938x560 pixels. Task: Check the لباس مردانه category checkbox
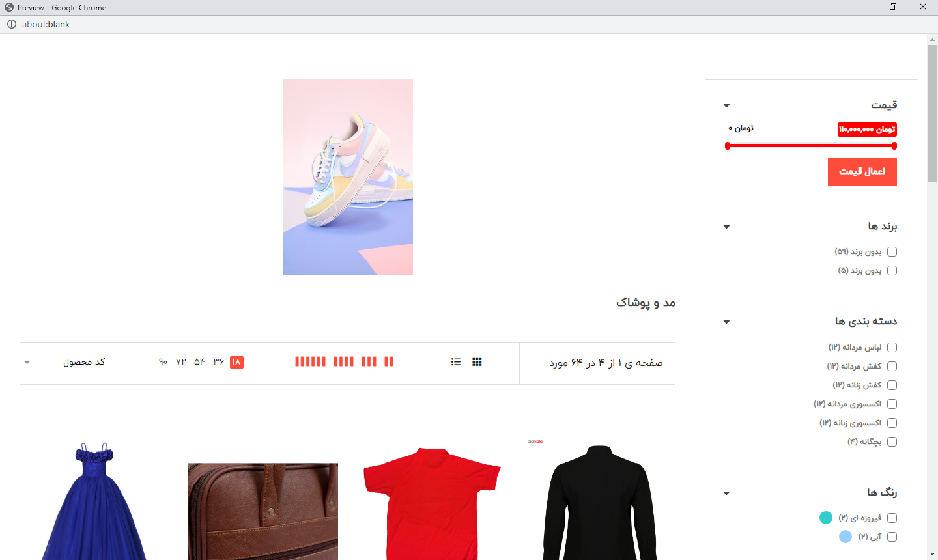coord(892,348)
